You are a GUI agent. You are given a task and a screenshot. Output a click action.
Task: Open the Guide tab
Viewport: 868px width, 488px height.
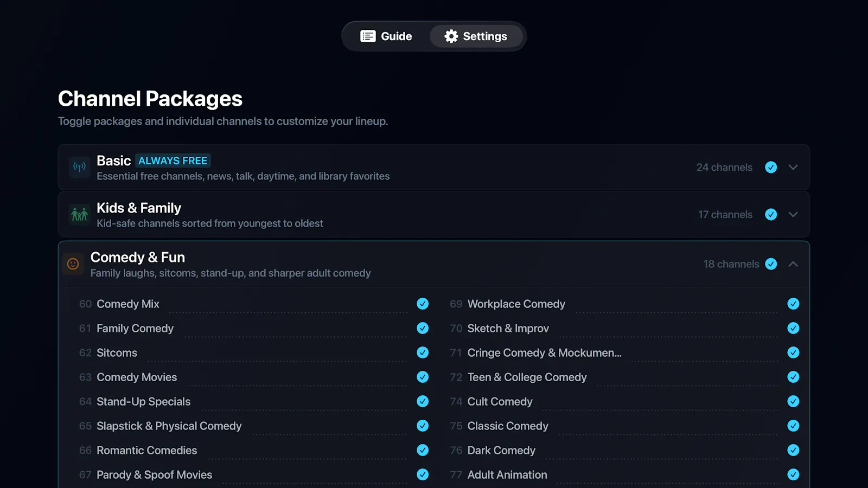(386, 36)
